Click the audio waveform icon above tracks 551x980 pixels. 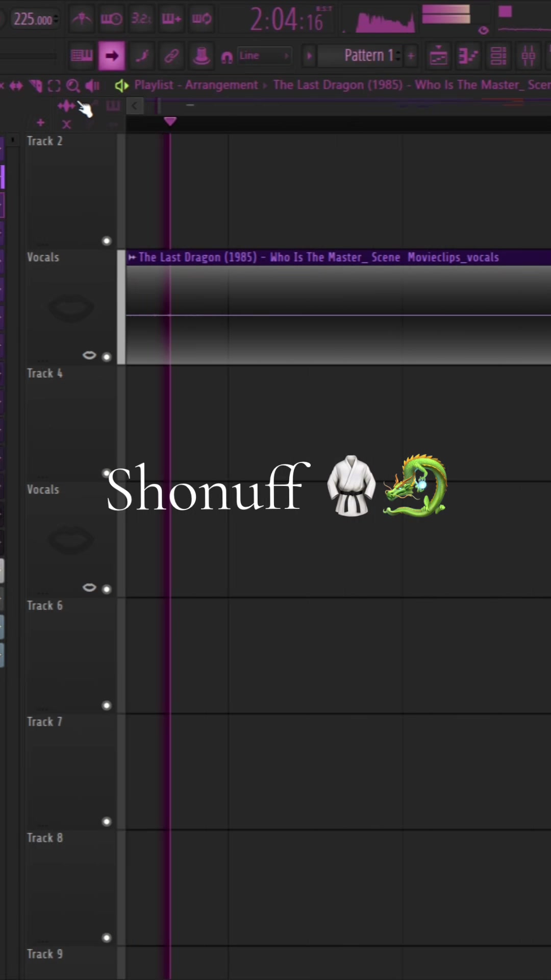coord(66,106)
